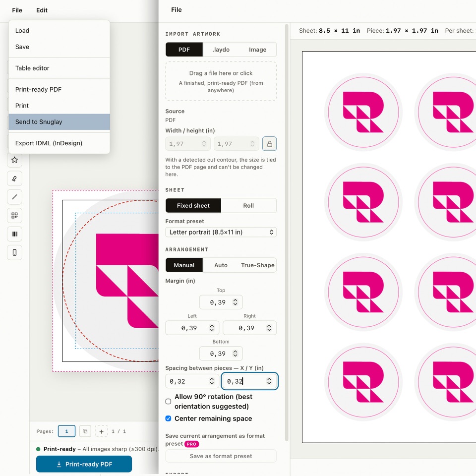Select Send to Snuglay menu item
Viewport: 476px width, 476px height.
point(59,122)
